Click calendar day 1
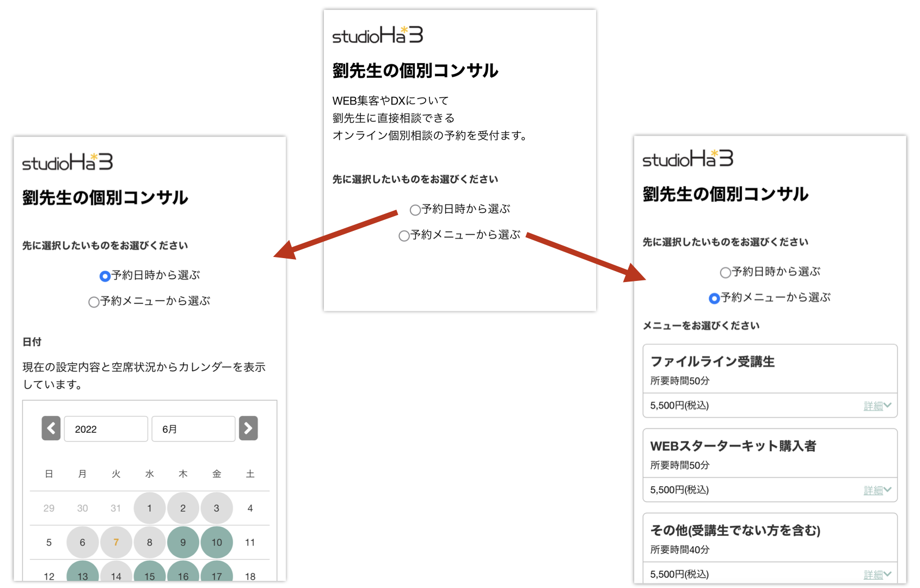The height and width of the screenshot is (588, 920). pos(150,508)
